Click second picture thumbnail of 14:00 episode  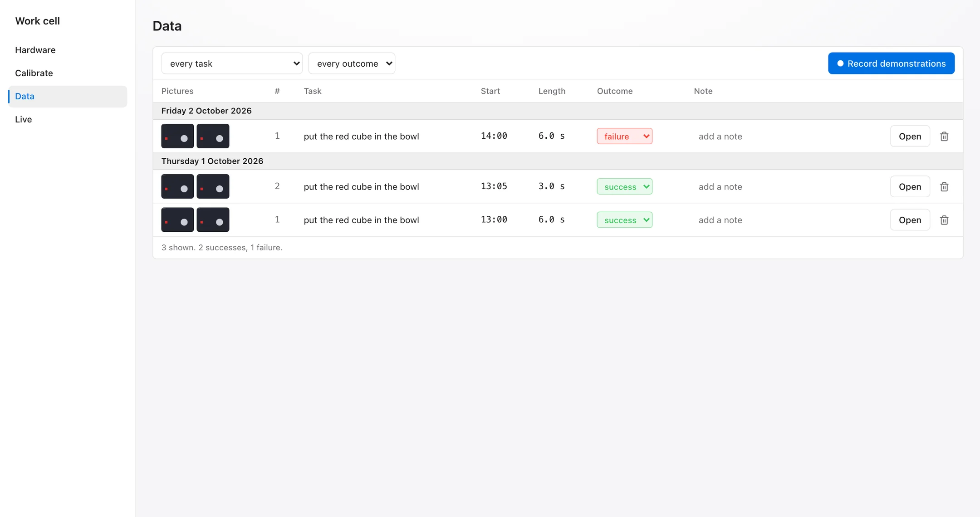tap(213, 136)
